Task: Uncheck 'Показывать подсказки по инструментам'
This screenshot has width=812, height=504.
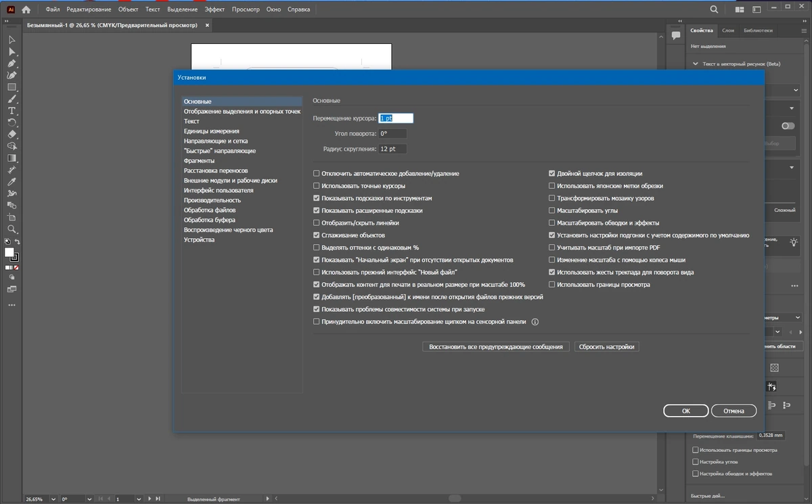Action: tap(316, 198)
